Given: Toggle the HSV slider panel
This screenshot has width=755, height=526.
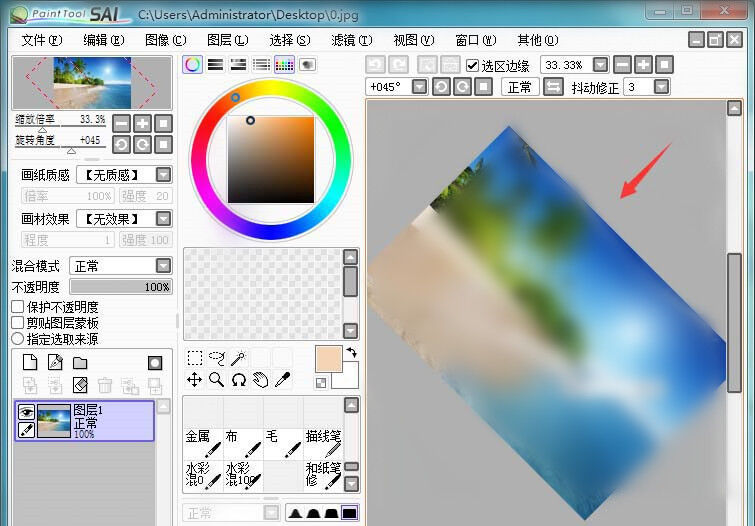Looking at the screenshot, I should coord(238,65).
